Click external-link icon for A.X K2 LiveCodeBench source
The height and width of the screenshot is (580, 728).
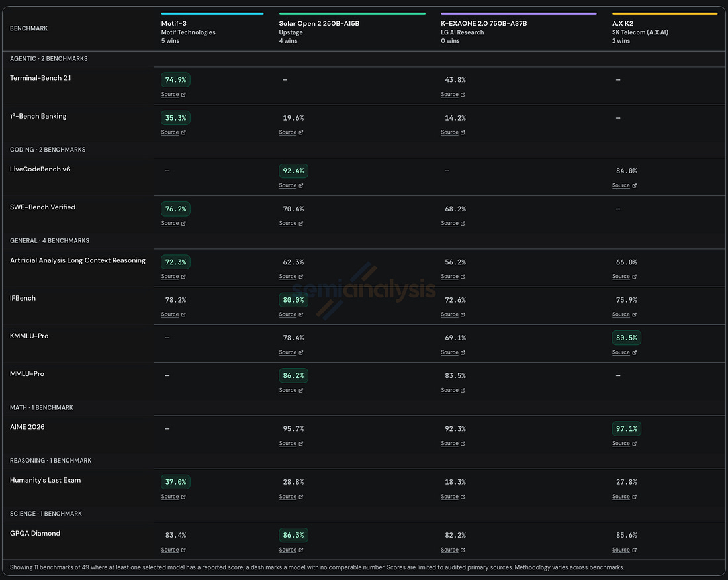pyautogui.click(x=634, y=186)
